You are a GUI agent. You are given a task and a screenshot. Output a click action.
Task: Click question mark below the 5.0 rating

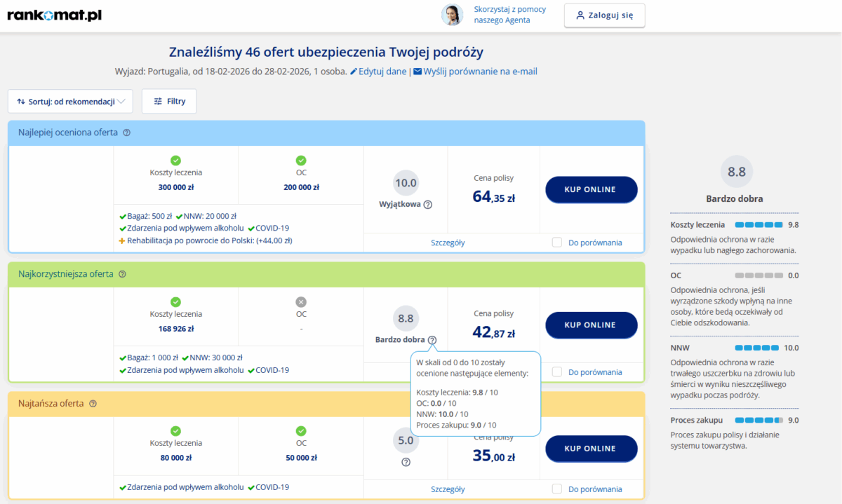[x=406, y=461]
